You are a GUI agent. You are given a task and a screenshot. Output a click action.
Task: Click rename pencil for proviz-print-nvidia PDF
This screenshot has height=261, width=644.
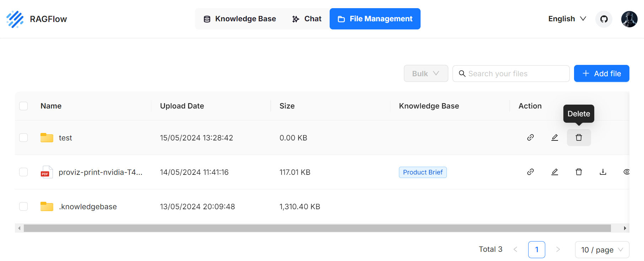coord(554,172)
